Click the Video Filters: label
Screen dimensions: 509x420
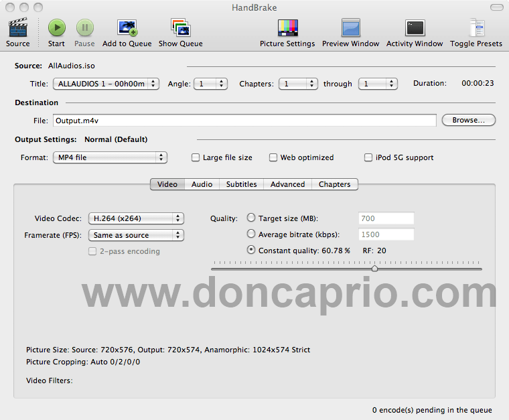50,380
